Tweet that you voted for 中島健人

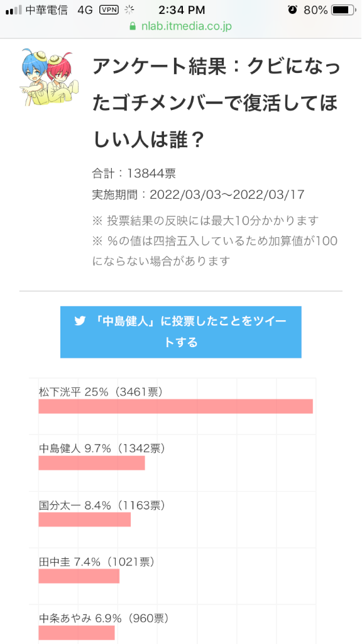(181, 332)
